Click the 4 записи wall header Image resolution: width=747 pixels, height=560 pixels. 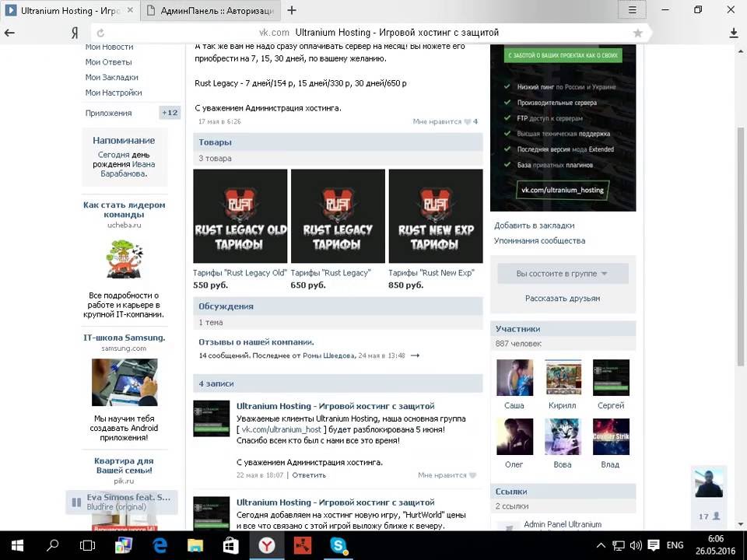(x=338, y=383)
